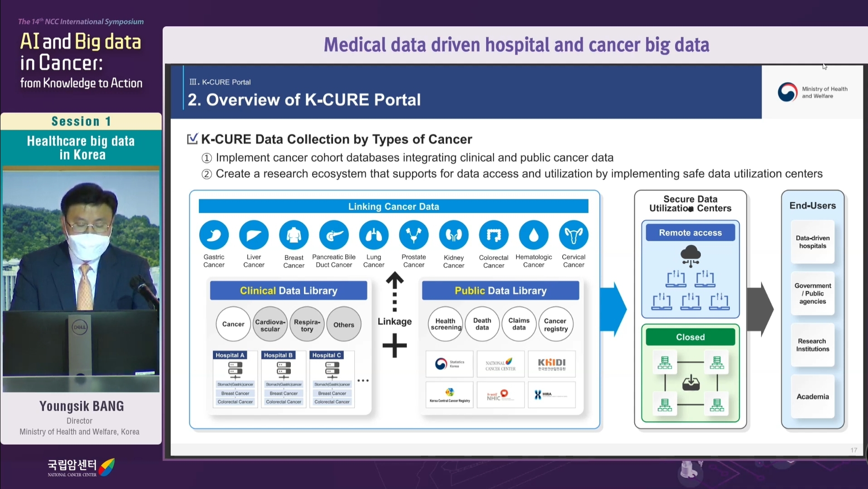Select the Cancer circle in Clinical library
This screenshot has width=868, height=489.
(233, 324)
